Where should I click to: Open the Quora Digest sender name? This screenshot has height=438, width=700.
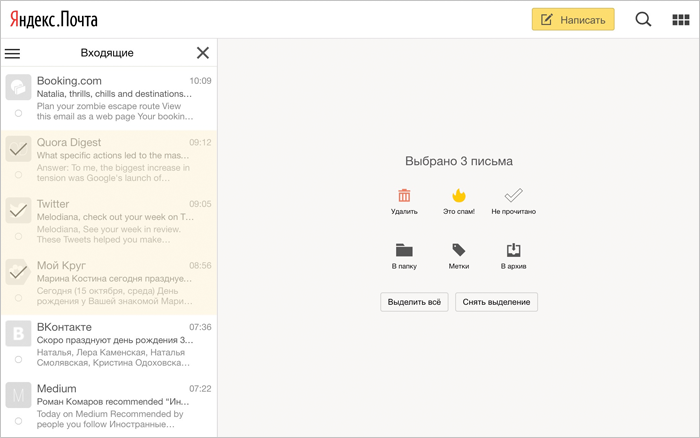click(69, 142)
